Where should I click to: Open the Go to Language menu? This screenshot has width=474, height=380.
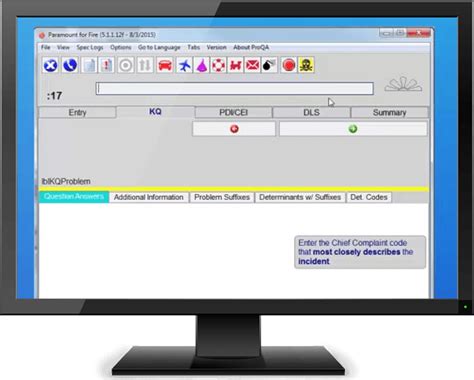[159, 47]
